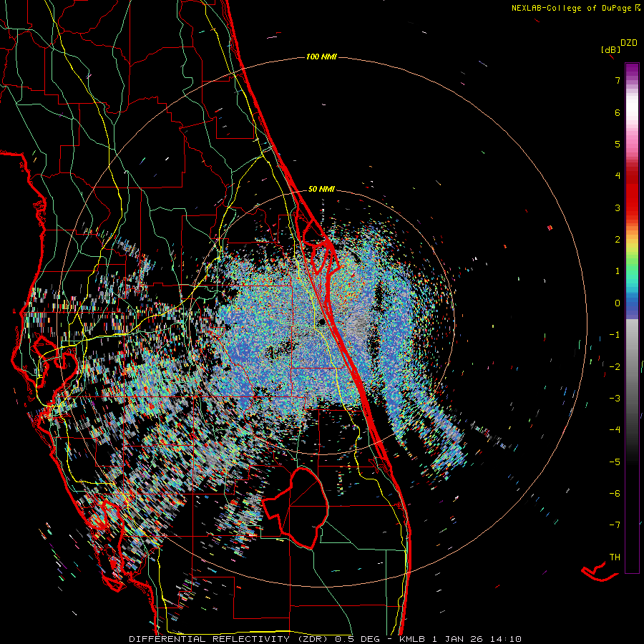
Task: Click the -1 value on the scale
Action: [x=615, y=335]
